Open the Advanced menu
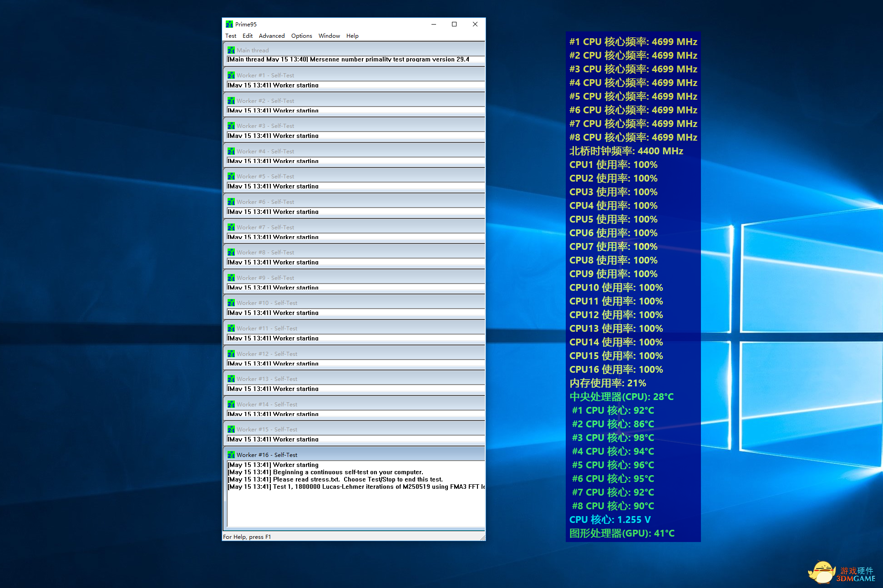Viewport: 883px width, 588px height. (272, 36)
